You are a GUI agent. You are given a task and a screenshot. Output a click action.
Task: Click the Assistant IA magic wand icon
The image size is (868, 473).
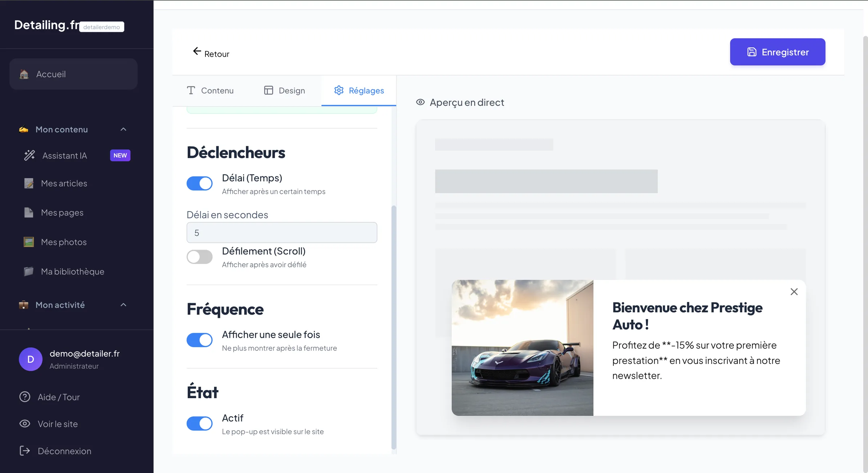[29, 155]
